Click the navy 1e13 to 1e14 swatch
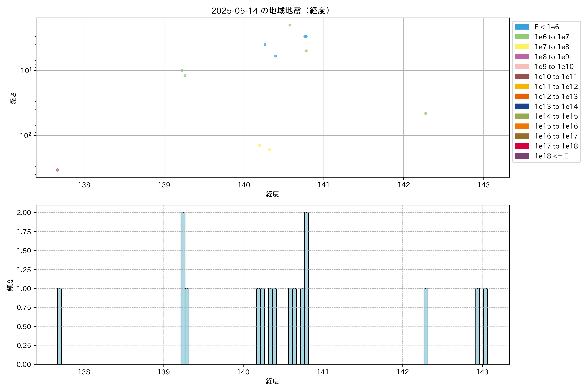The width and height of the screenshot is (588, 392). coord(522,106)
